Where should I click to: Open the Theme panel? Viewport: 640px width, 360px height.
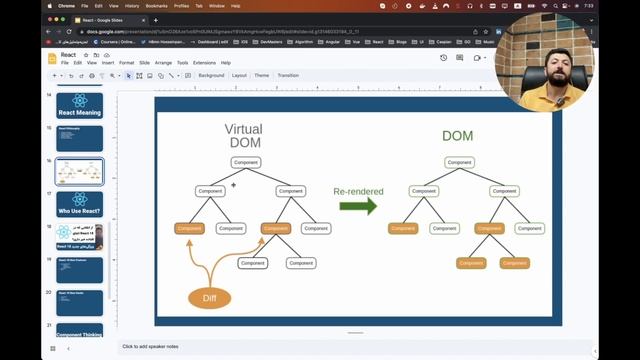point(262,76)
